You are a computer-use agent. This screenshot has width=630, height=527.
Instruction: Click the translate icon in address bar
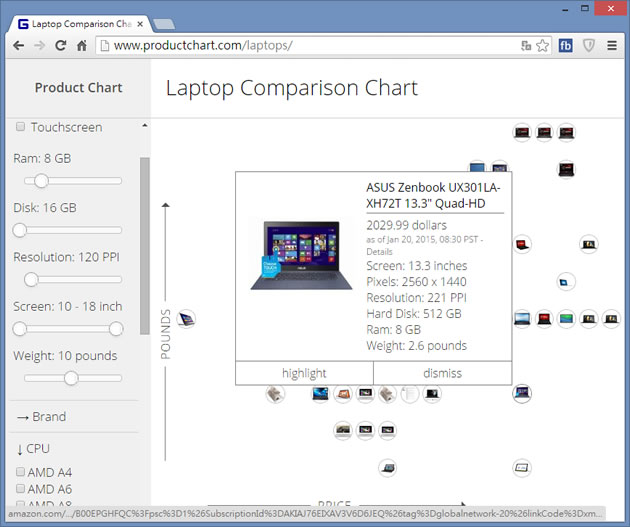(x=526, y=46)
